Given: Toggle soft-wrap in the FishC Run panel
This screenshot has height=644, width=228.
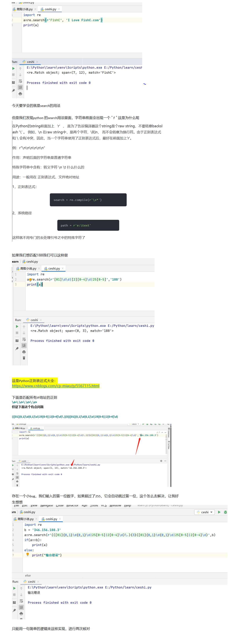Looking at the screenshot, I should [20, 81].
